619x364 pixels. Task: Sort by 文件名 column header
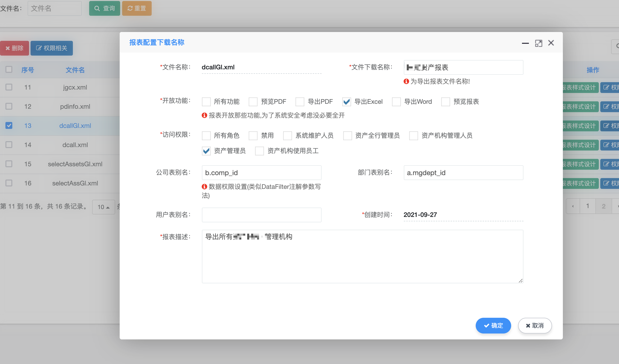(75, 70)
